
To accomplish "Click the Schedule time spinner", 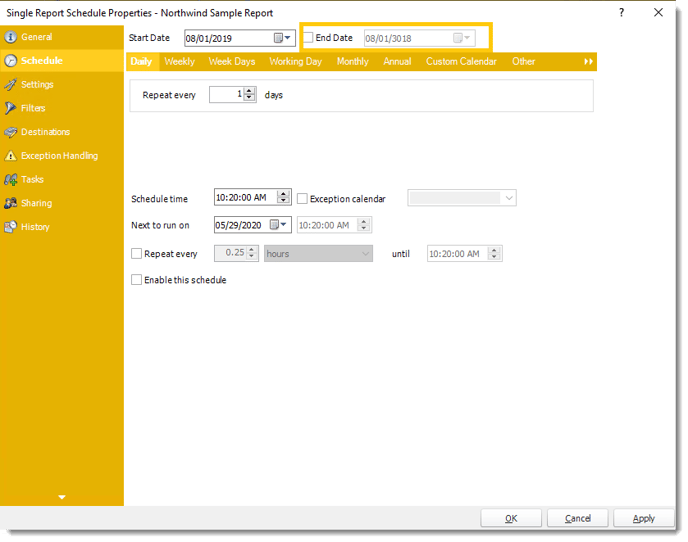I will coord(284,197).
